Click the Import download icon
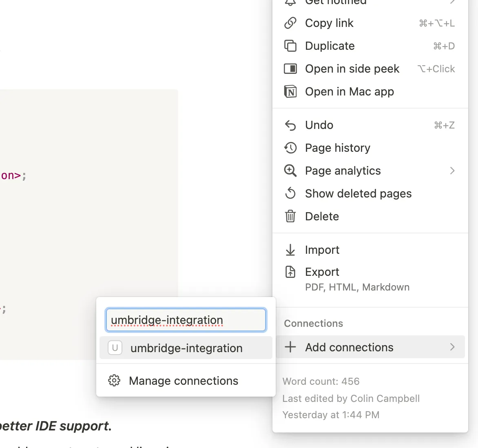The width and height of the screenshot is (478, 448). [290, 250]
